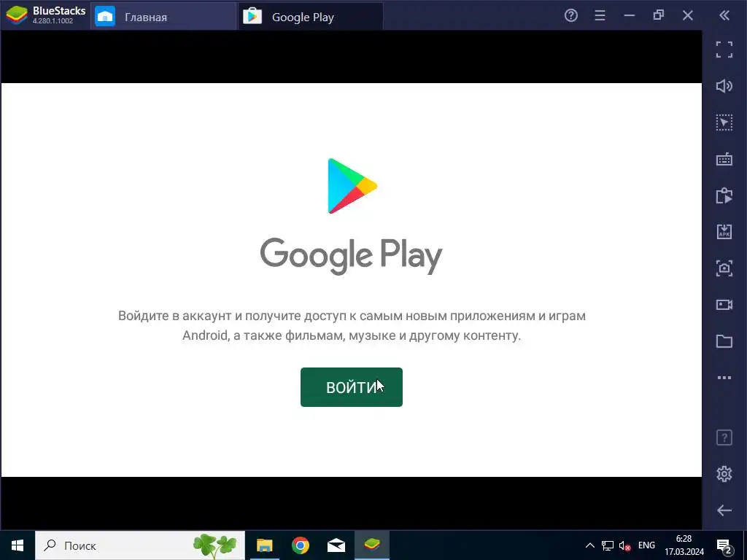Open the BlueStacks hamburger menu
This screenshot has width=747, height=560.
pos(600,16)
